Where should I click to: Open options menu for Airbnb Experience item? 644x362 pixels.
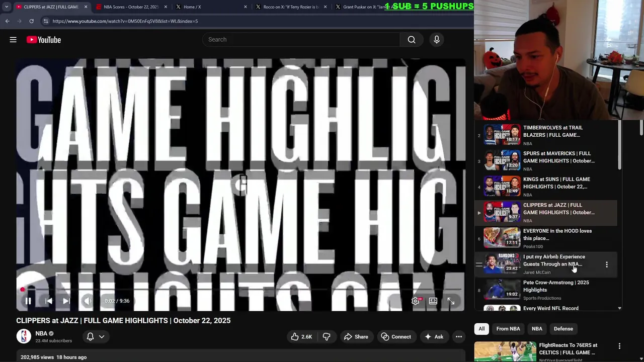[x=607, y=264]
